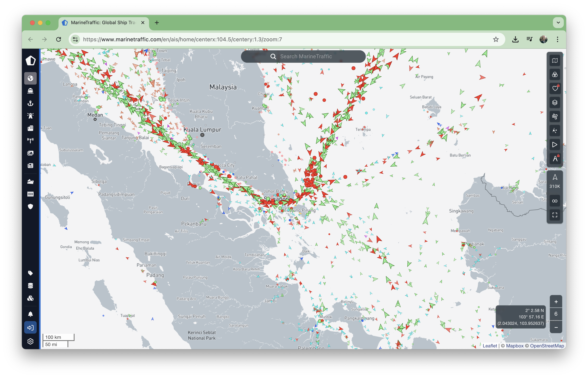Start voyage playback

(555, 145)
